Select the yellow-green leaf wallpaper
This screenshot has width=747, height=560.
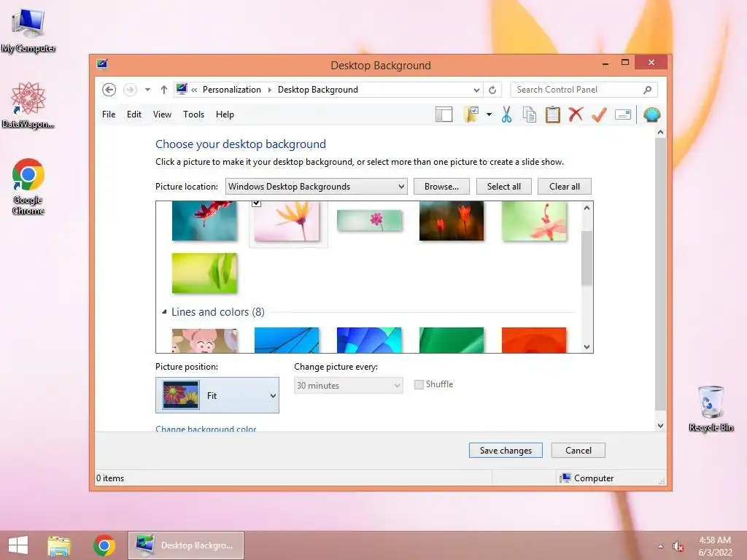tap(204, 273)
